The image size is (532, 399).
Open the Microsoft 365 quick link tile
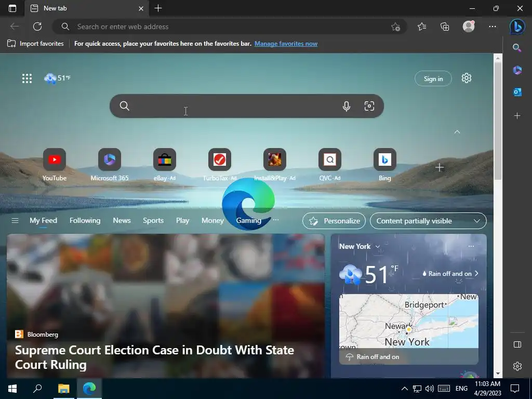click(109, 165)
